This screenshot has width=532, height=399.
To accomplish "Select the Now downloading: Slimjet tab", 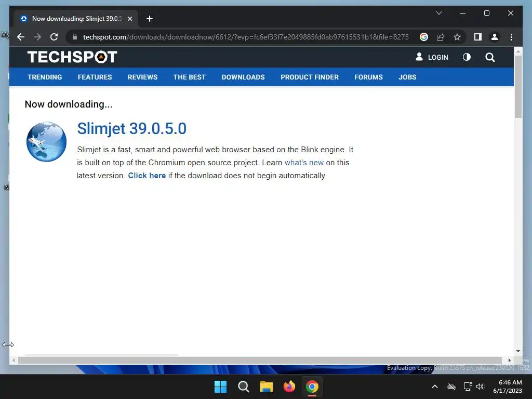I will tap(76, 19).
